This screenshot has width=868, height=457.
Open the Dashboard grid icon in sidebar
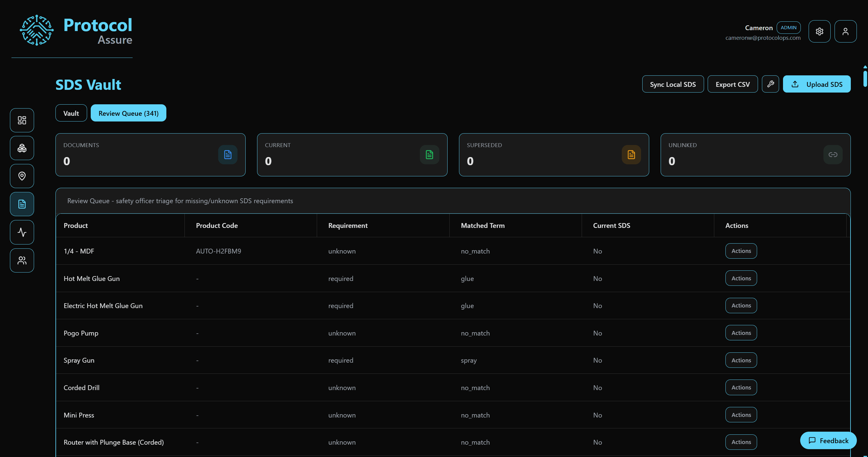point(22,120)
